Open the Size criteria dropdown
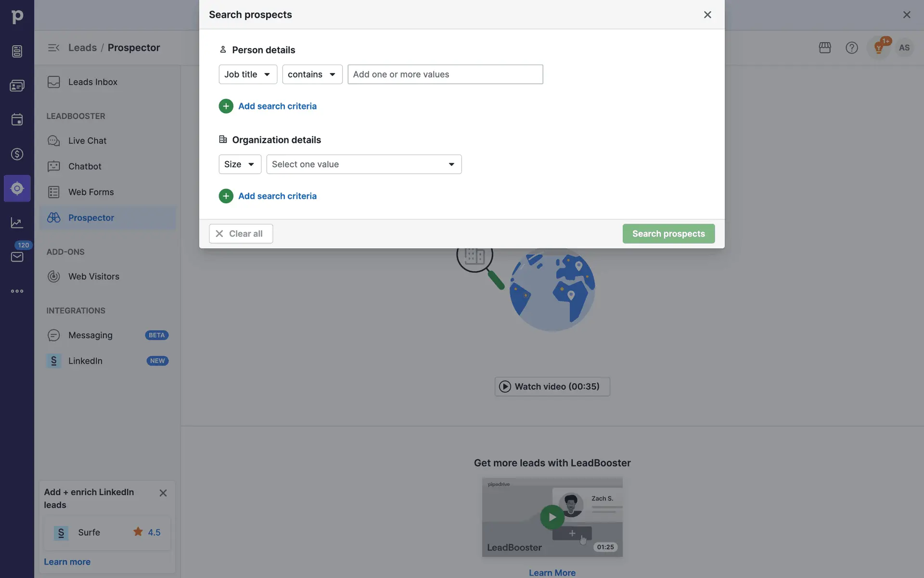Image resolution: width=924 pixels, height=578 pixels. coord(240,164)
